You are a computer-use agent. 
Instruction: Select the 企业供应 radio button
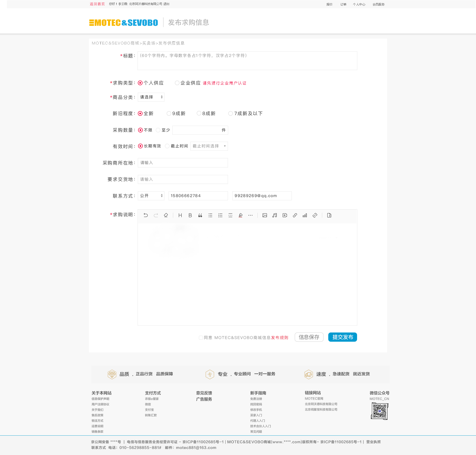pyautogui.click(x=177, y=83)
